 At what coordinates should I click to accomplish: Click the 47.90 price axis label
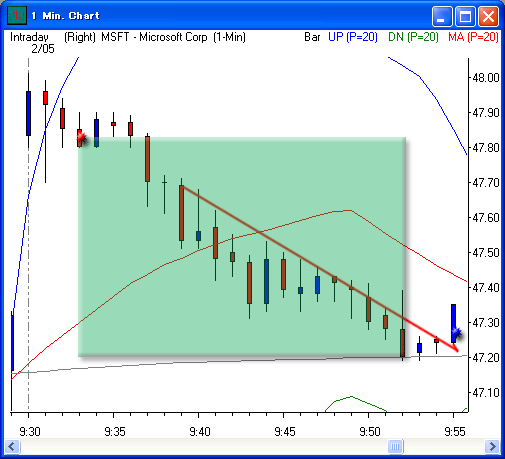click(x=486, y=113)
